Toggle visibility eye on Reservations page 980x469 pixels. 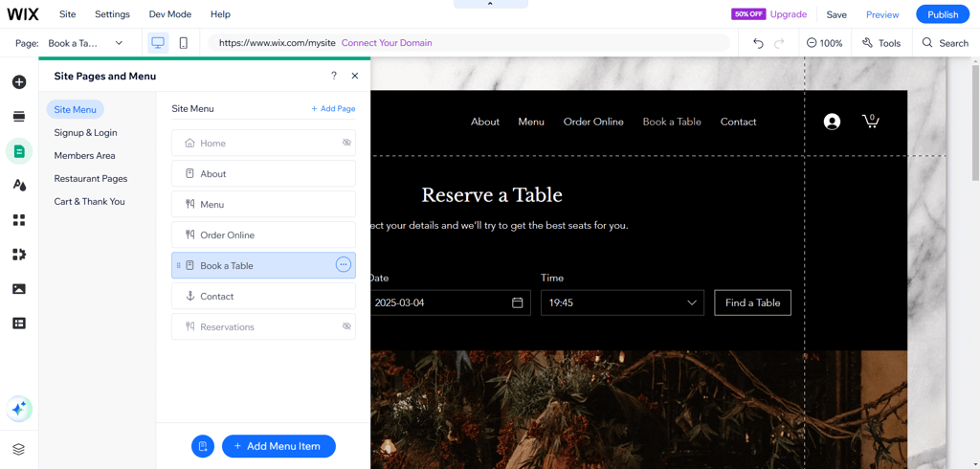click(x=346, y=326)
